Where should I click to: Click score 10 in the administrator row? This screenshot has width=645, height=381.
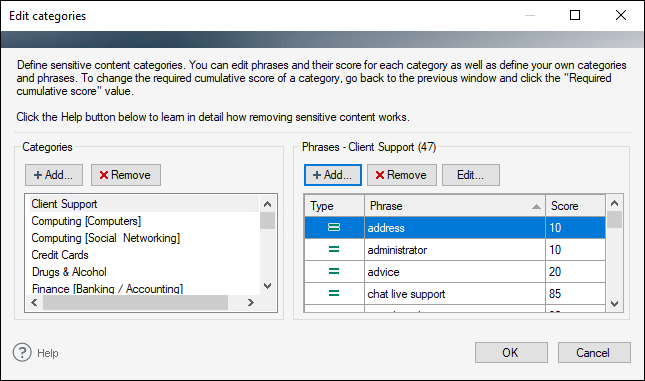point(575,250)
